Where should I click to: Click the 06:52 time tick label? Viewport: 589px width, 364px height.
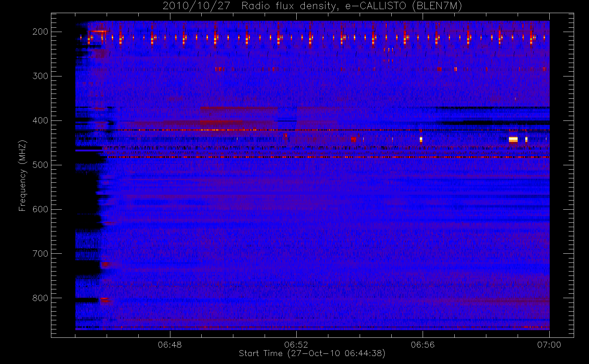tap(296, 345)
